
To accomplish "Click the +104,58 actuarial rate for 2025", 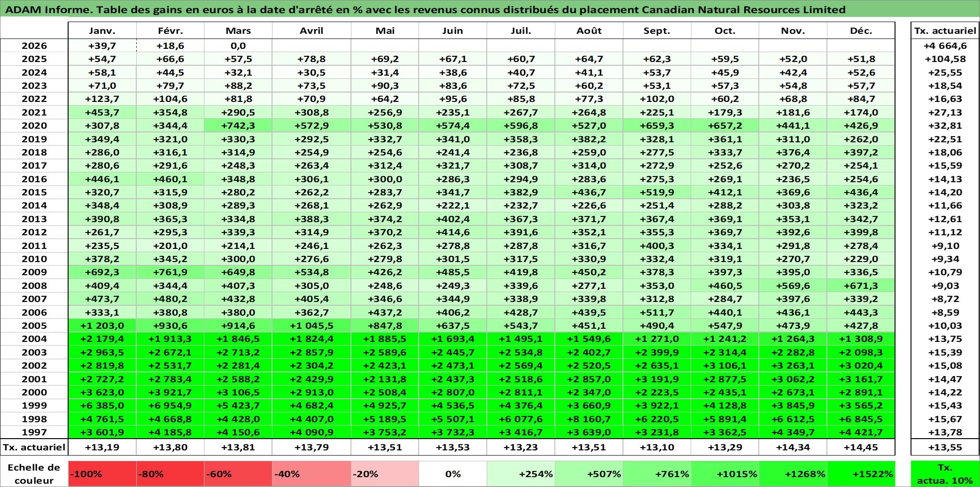I will click(x=945, y=59).
